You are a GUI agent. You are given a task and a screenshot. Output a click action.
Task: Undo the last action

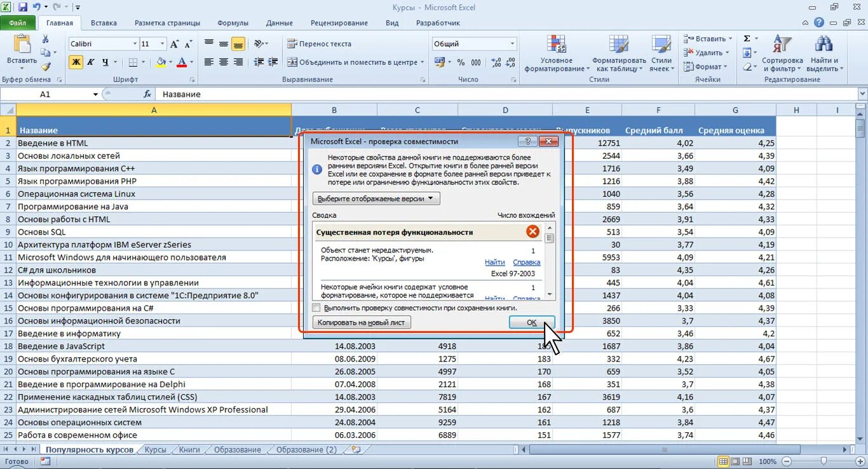[x=37, y=7]
